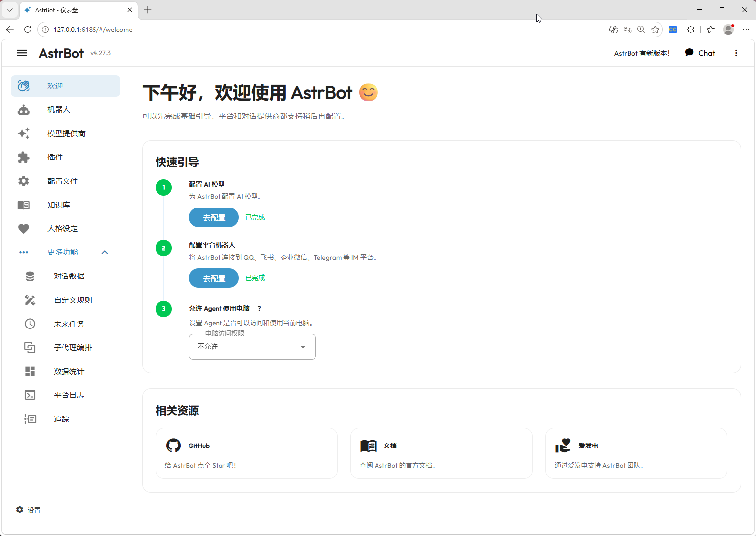Screen dimensions: 756x536
Task: Click the zoom magnifier icon in address bar
Action: (641, 30)
